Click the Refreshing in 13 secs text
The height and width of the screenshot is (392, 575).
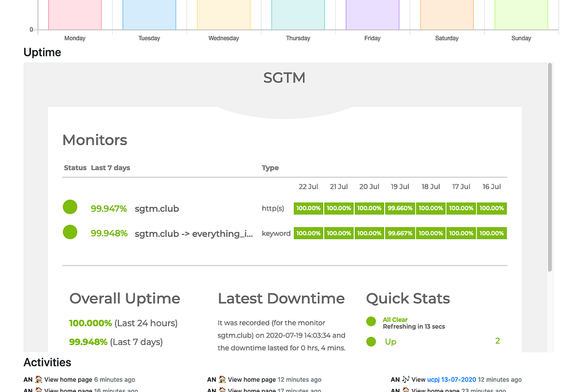[413, 326]
